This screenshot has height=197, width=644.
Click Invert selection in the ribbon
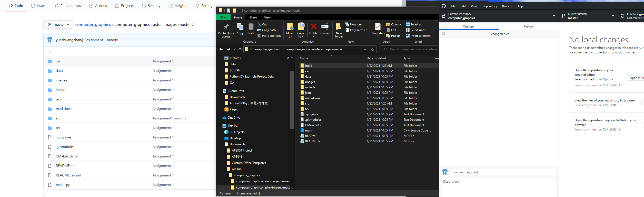(418, 36)
